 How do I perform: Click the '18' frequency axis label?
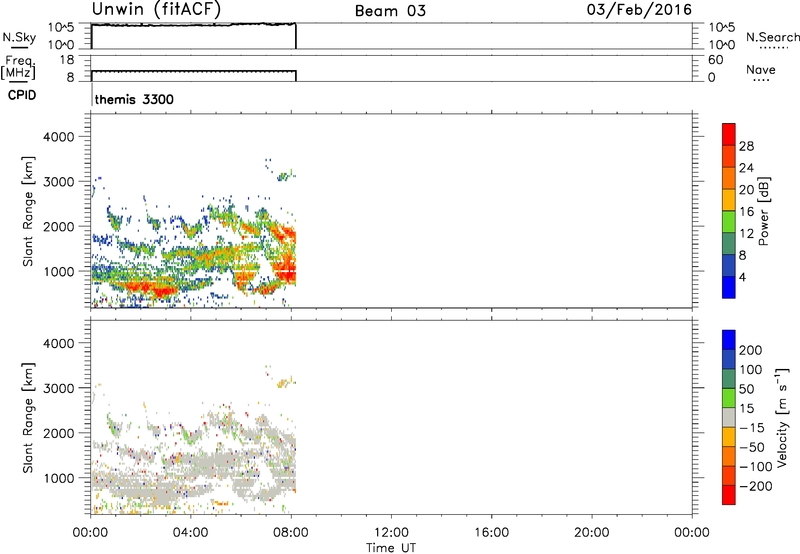[x=67, y=60]
